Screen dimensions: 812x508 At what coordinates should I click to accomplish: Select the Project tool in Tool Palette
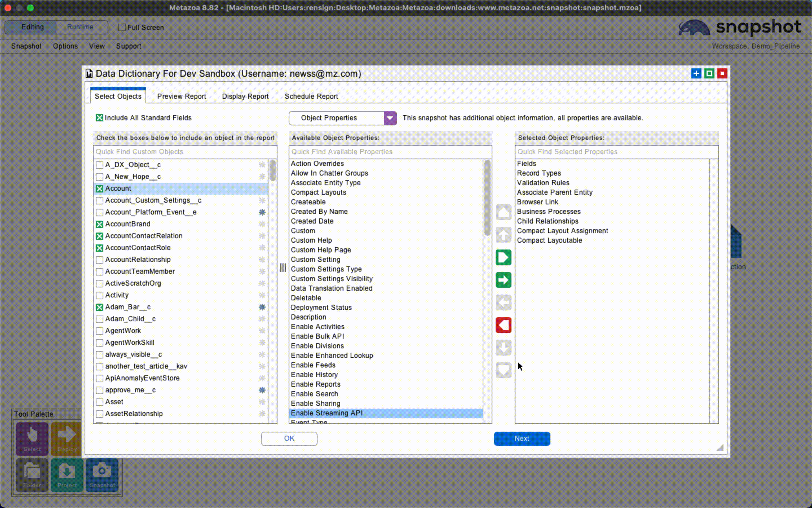point(67,475)
